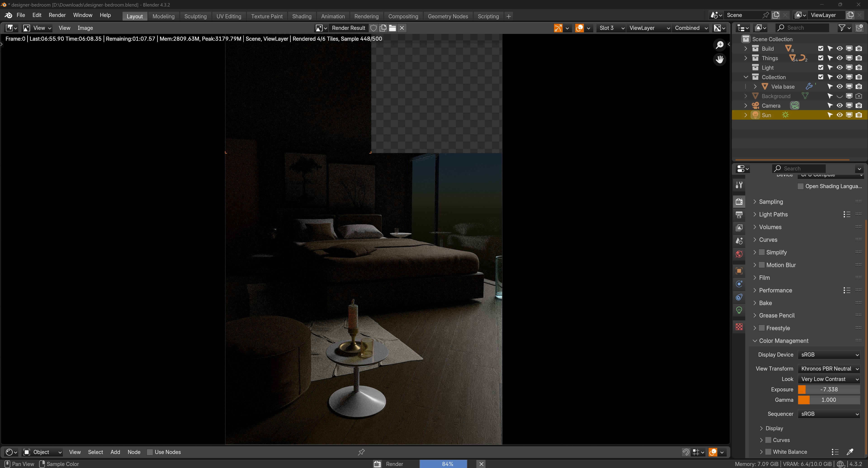
Task: Open an image with the folder icon
Action: tap(393, 28)
